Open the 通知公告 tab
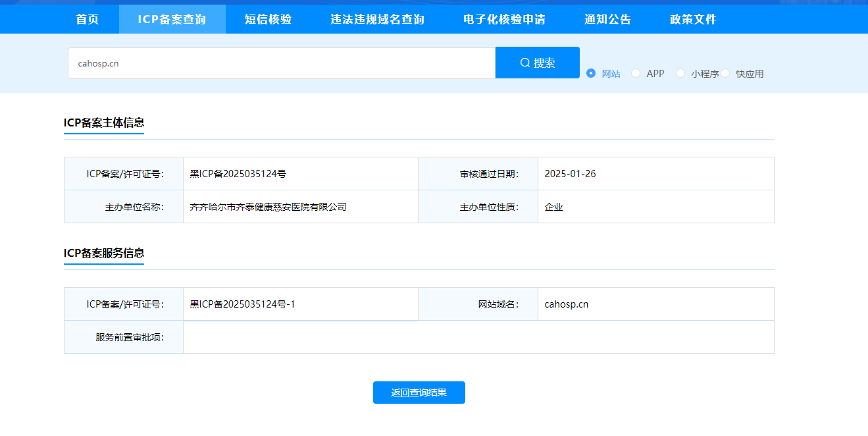 (x=608, y=19)
